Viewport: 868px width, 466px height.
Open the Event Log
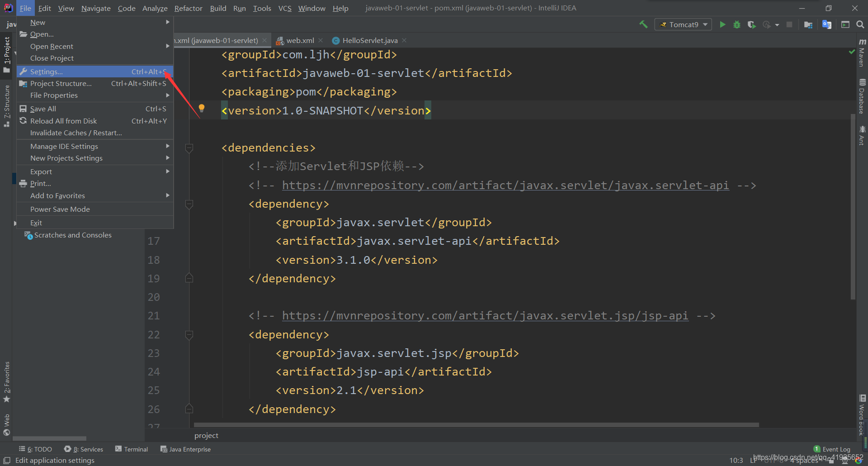pos(832,449)
